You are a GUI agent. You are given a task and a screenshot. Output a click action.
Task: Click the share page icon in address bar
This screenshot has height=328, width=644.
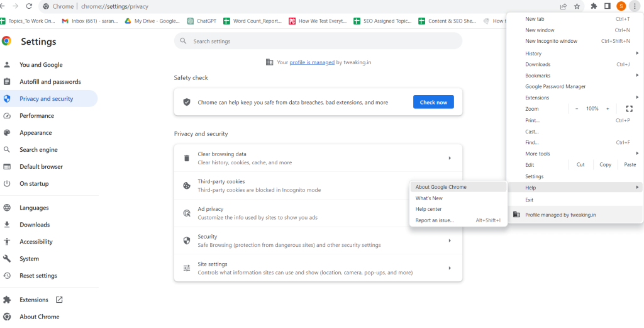563,6
